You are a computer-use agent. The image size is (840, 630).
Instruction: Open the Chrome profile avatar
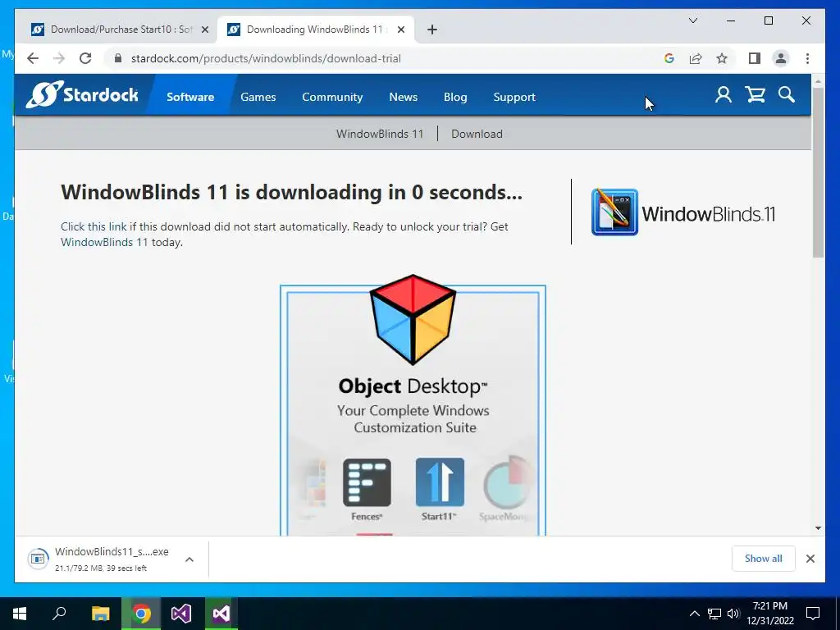pyautogui.click(x=781, y=58)
